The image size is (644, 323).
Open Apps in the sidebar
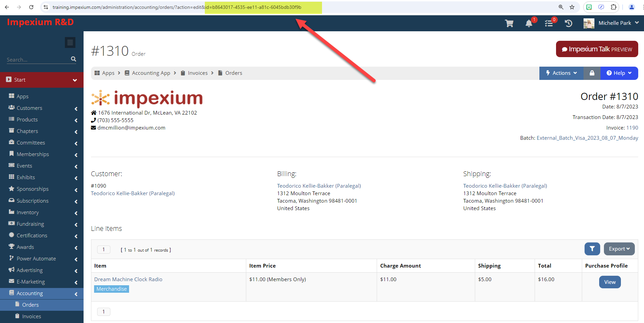[x=22, y=96]
